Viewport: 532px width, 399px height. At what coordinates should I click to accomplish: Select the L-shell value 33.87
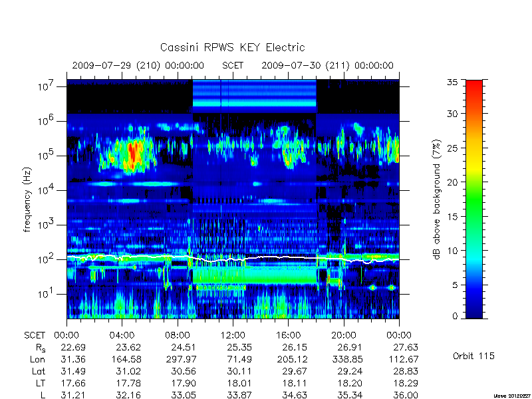[239, 395]
